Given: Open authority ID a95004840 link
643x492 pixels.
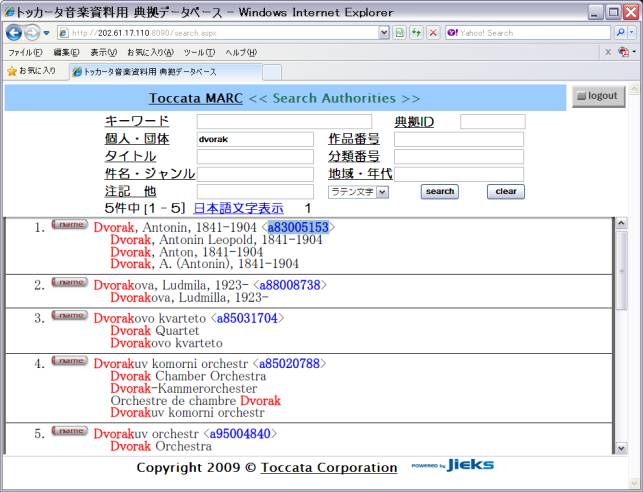Looking at the screenshot, I should [x=240, y=434].
